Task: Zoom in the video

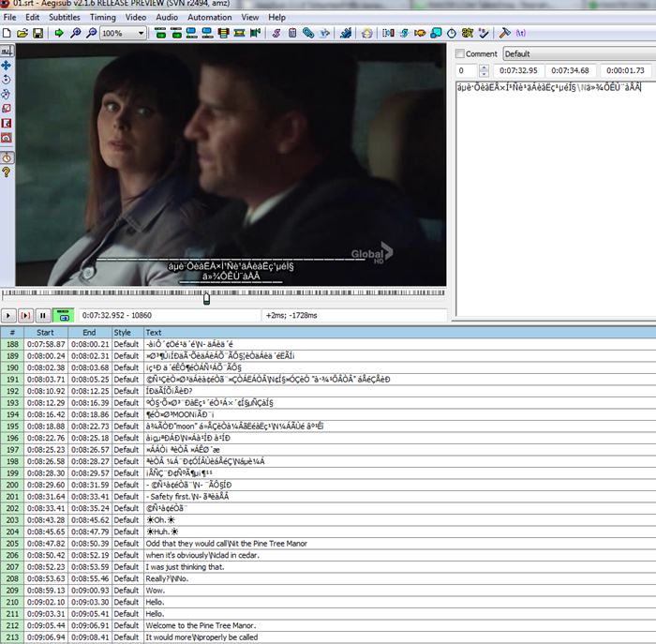Action: coord(75,33)
